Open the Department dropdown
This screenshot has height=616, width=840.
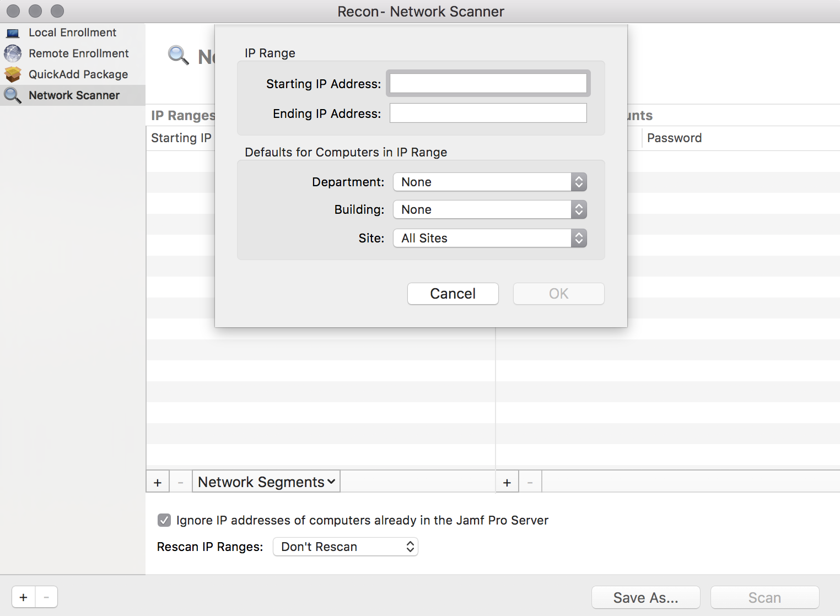pos(489,182)
